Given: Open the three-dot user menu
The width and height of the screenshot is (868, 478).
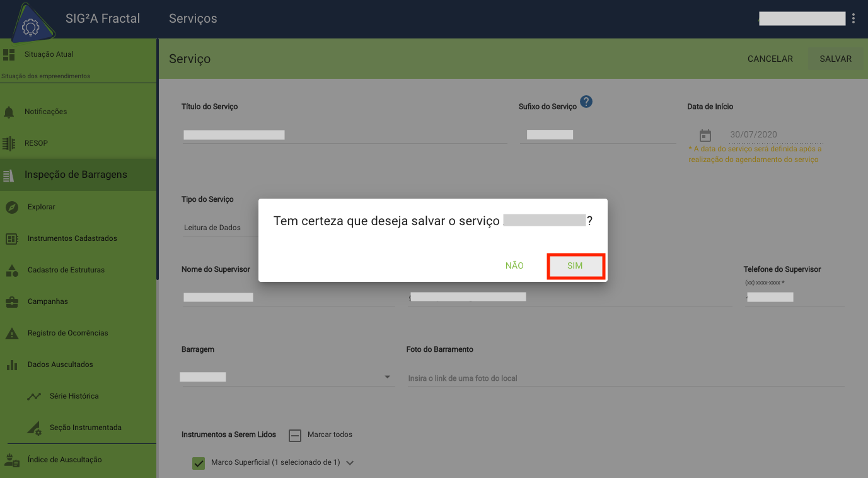Looking at the screenshot, I should (854, 19).
